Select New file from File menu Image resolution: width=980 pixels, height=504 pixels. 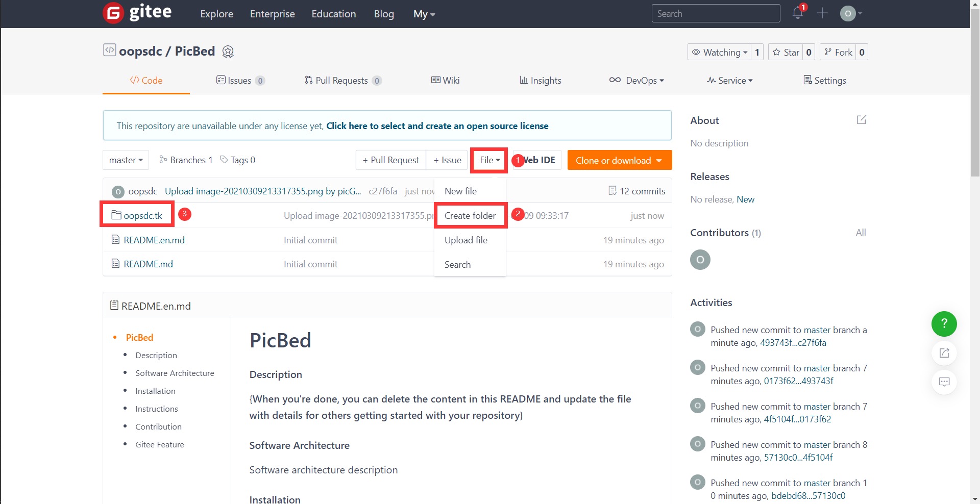tap(470, 191)
